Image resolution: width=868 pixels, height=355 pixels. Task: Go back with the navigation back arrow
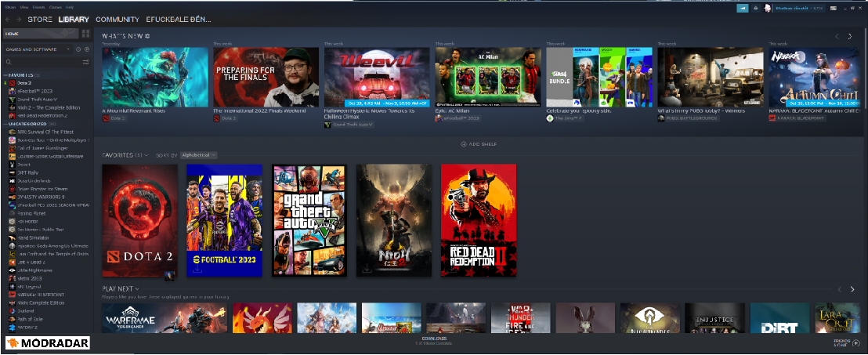[x=8, y=20]
